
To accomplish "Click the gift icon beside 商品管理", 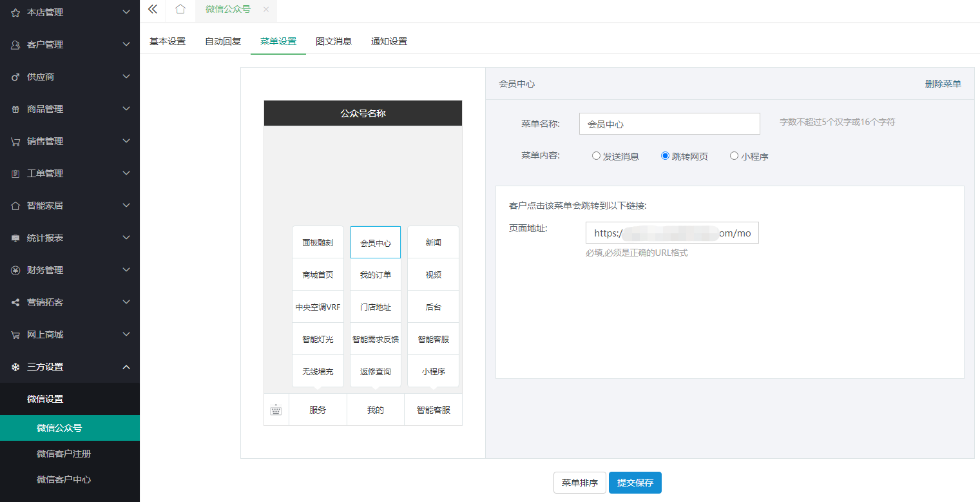I will click(x=15, y=109).
